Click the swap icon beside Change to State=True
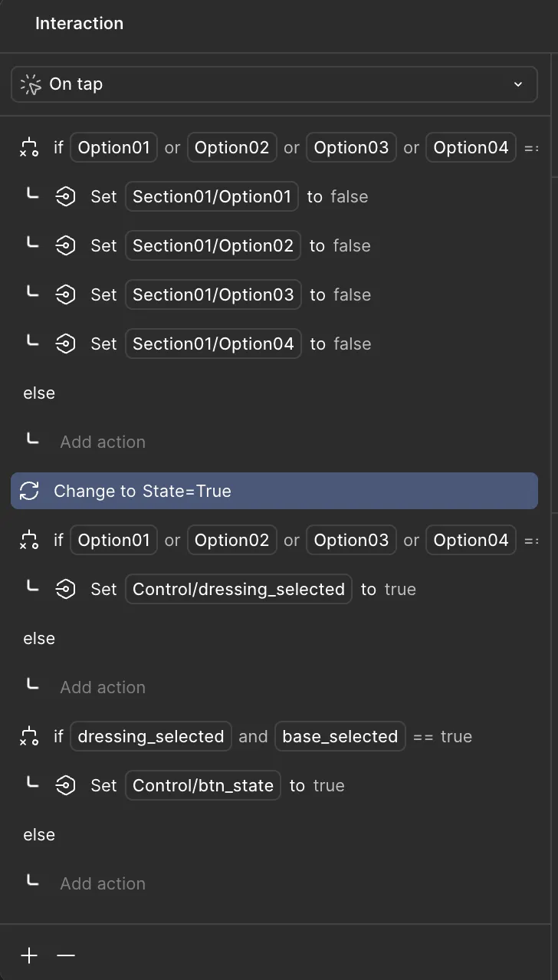 [x=29, y=491]
